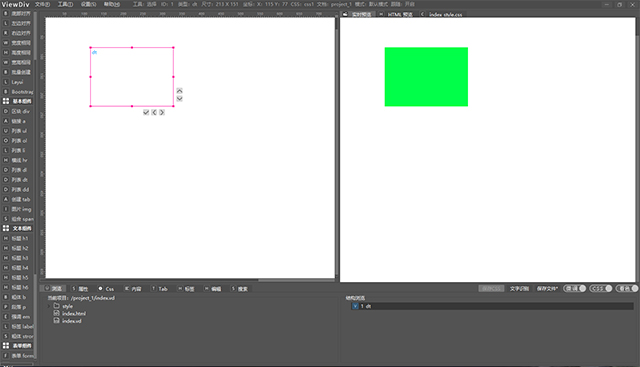Pick the Layui item in left panel
The height and width of the screenshot is (367, 640).
[17, 82]
